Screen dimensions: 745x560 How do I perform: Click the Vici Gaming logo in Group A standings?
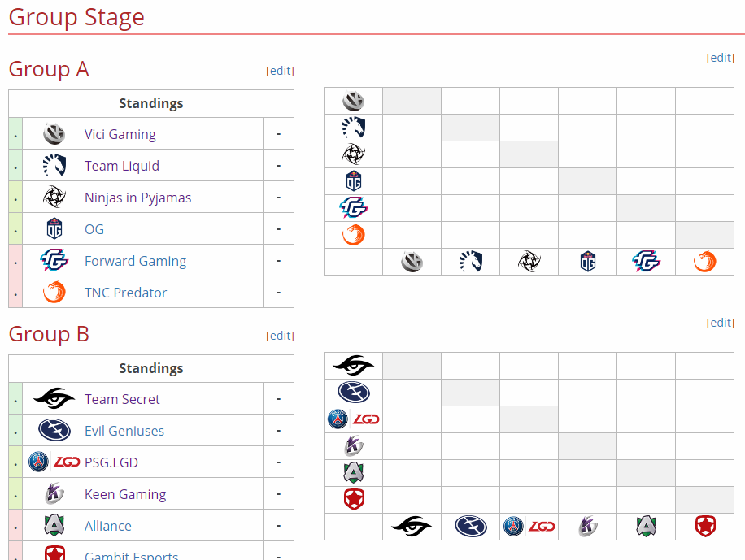pos(54,133)
